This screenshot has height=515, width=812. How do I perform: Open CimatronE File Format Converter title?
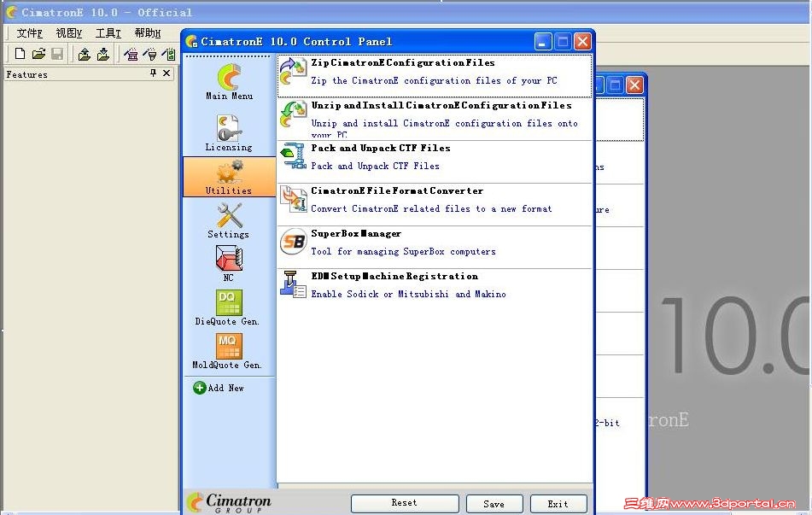click(397, 190)
